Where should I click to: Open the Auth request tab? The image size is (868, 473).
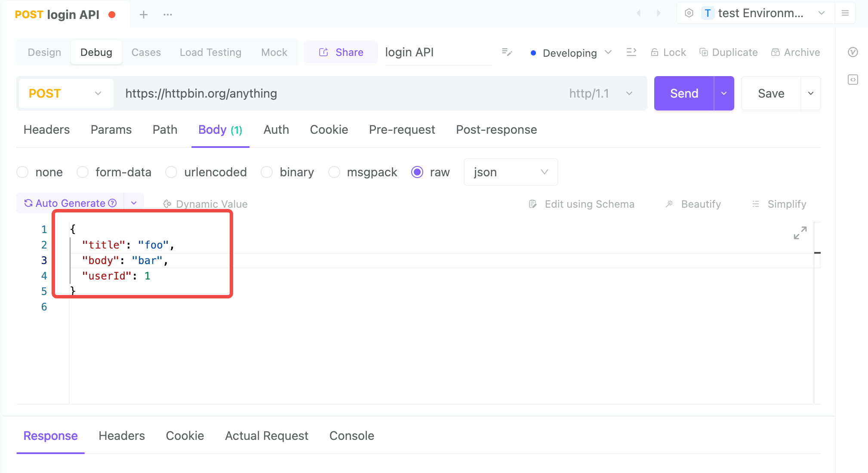pos(276,129)
